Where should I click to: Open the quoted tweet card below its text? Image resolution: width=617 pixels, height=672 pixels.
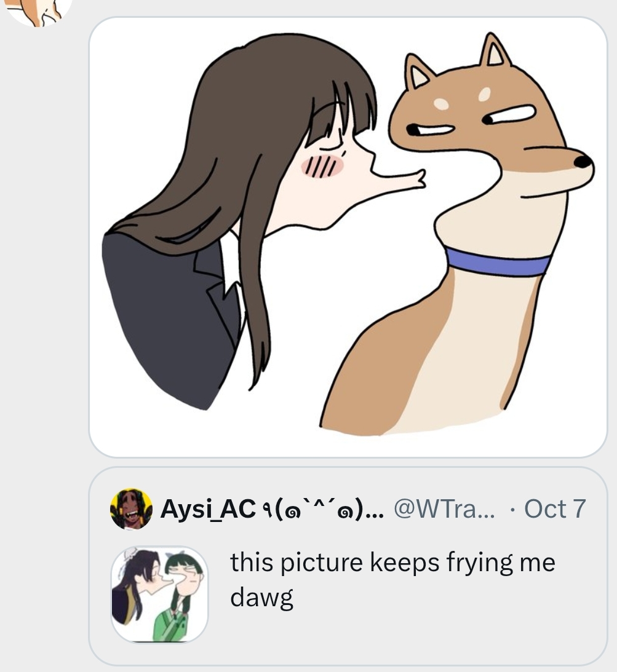[348, 566]
